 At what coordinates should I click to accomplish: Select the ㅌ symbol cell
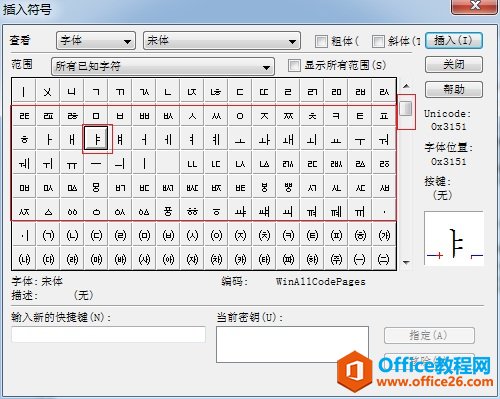coord(360,116)
